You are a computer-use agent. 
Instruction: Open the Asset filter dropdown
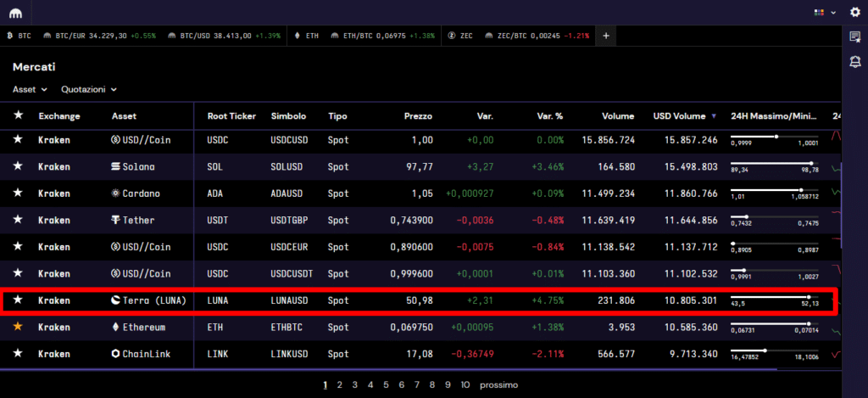30,89
